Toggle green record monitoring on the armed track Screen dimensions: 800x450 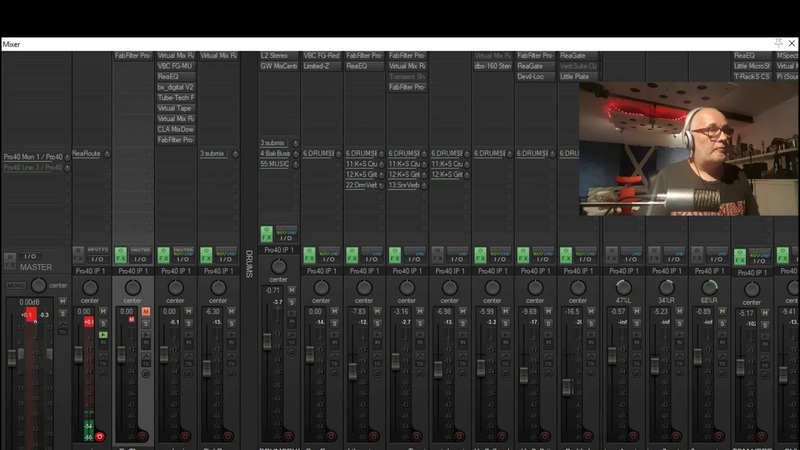pos(103,335)
